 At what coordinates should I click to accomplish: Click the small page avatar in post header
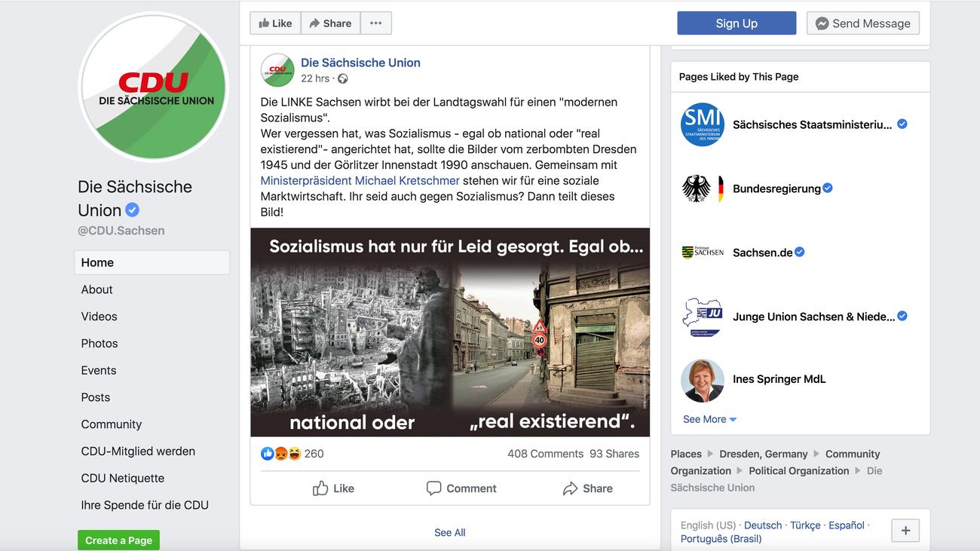pyautogui.click(x=277, y=70)
